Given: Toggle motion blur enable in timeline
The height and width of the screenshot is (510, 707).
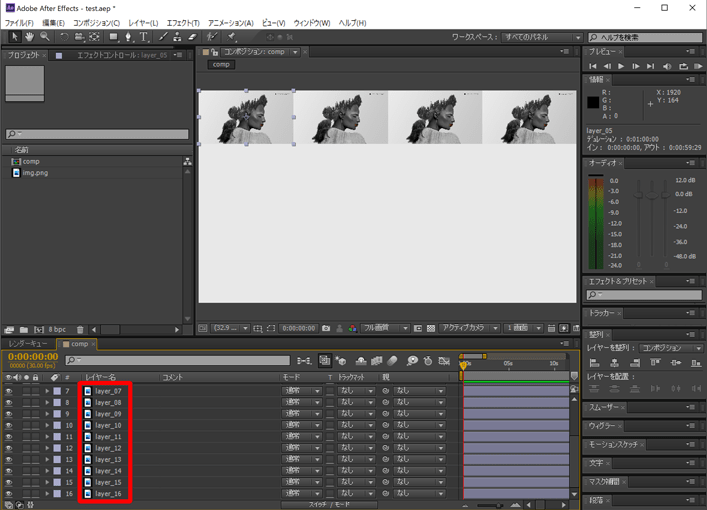Looking at the screenshot, I should pyautogui.click(x=392, y=361).
